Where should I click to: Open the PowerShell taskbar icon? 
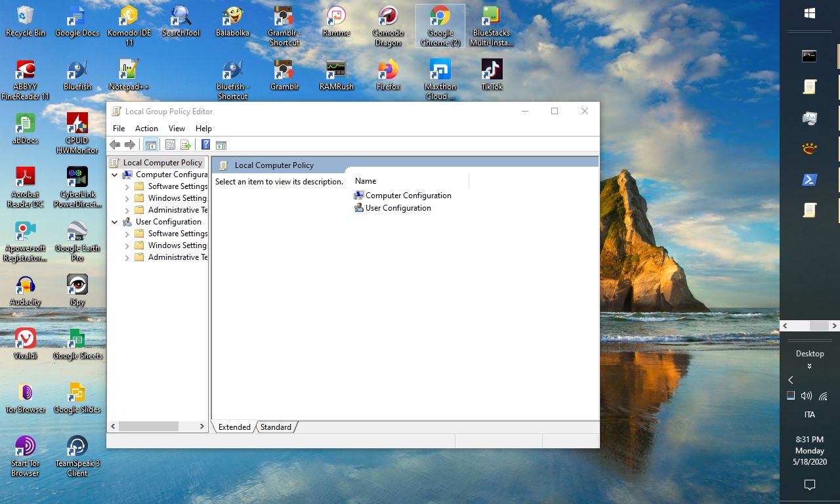click(809, 180)
